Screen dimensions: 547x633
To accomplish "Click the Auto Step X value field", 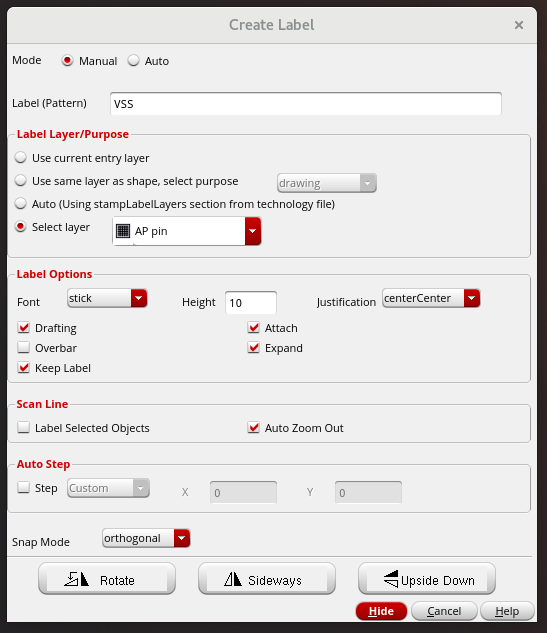I will tap(243, 493).
